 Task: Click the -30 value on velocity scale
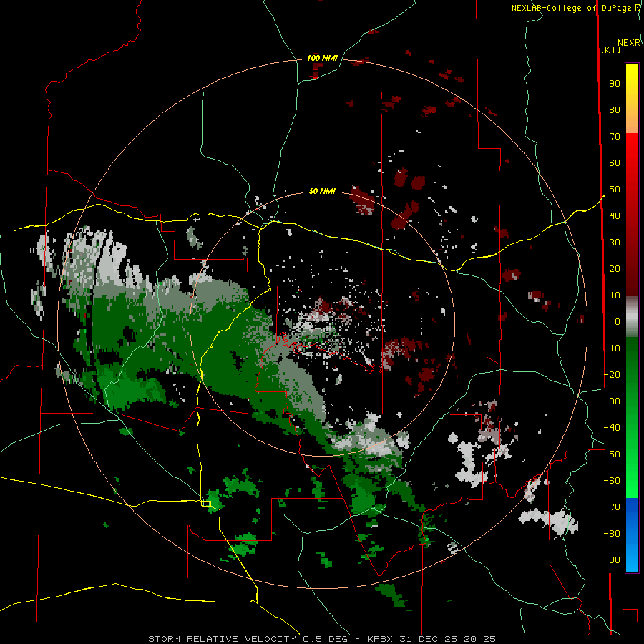(x=612, y=401)
